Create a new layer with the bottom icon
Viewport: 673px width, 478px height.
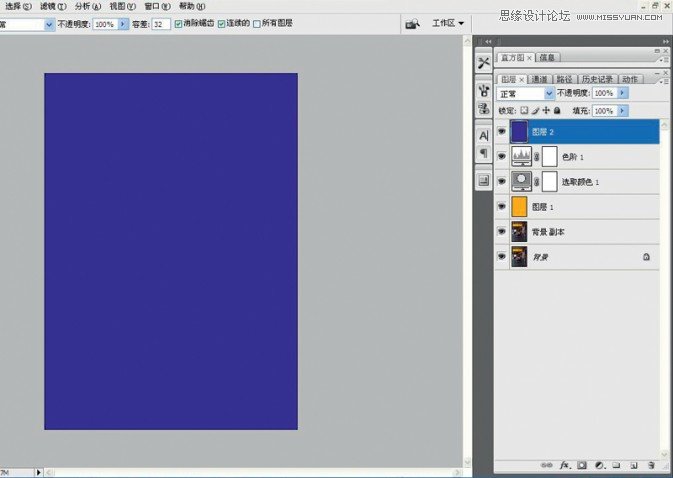633,465
